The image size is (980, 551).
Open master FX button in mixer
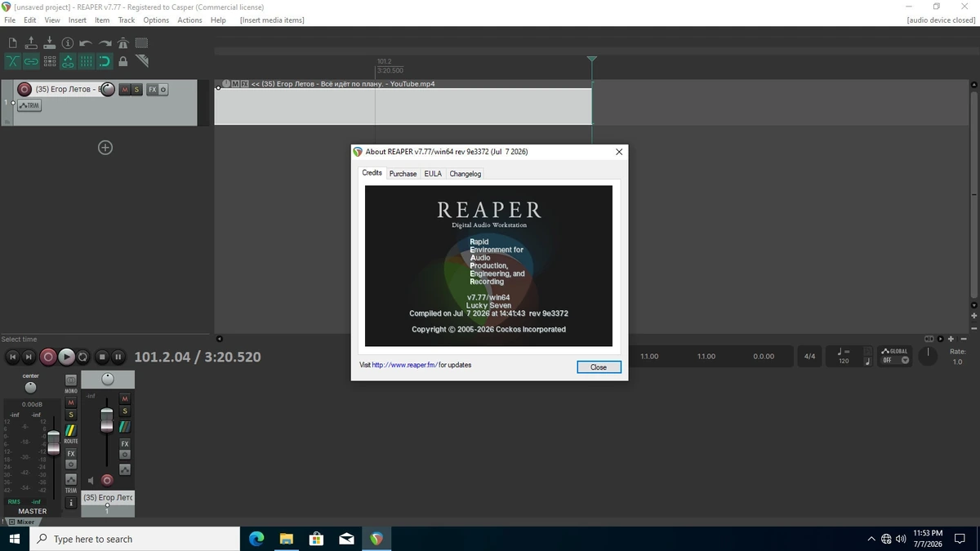click(x=71, y=453)
